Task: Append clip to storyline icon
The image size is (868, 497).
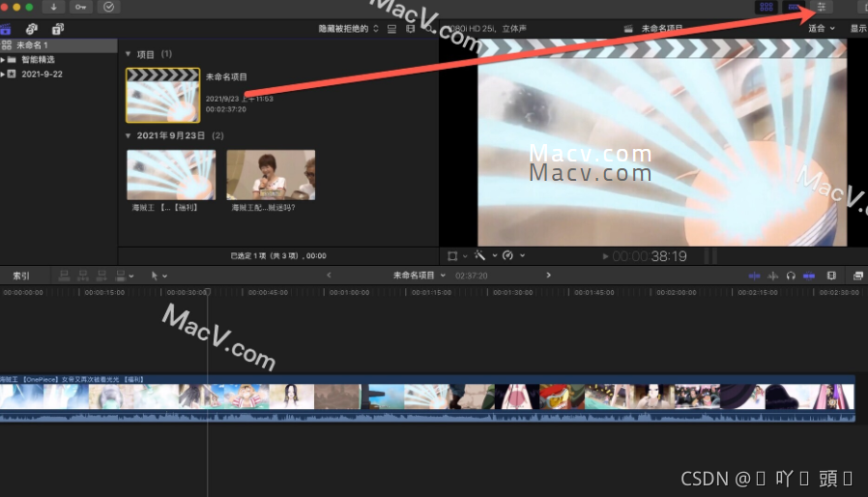Action: (x=101, y=276)
